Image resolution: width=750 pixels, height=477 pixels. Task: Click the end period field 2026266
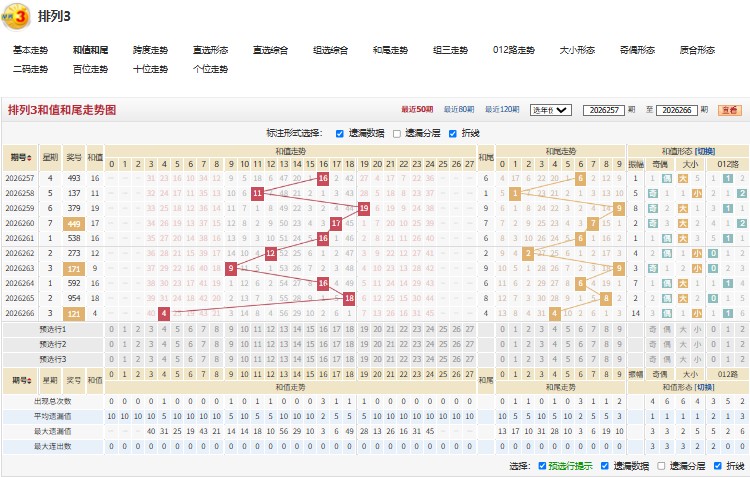677,110
